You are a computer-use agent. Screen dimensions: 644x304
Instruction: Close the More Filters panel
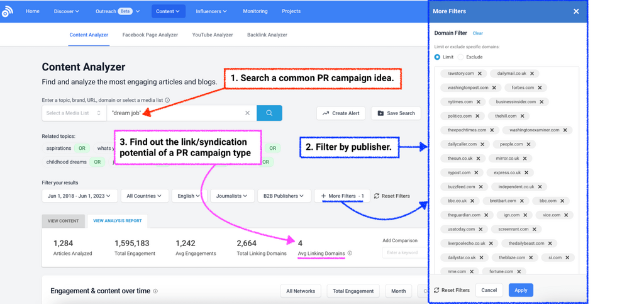point(576,11)
